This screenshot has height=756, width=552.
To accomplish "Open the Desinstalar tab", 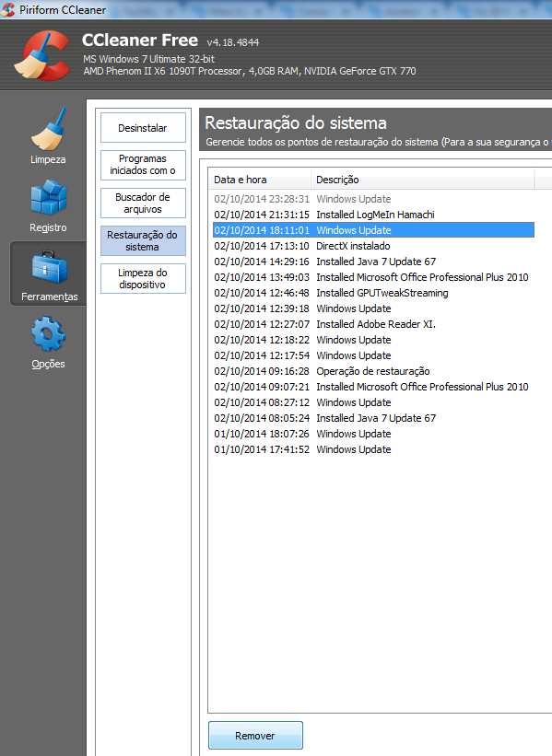I will click(x=143, y=128).
